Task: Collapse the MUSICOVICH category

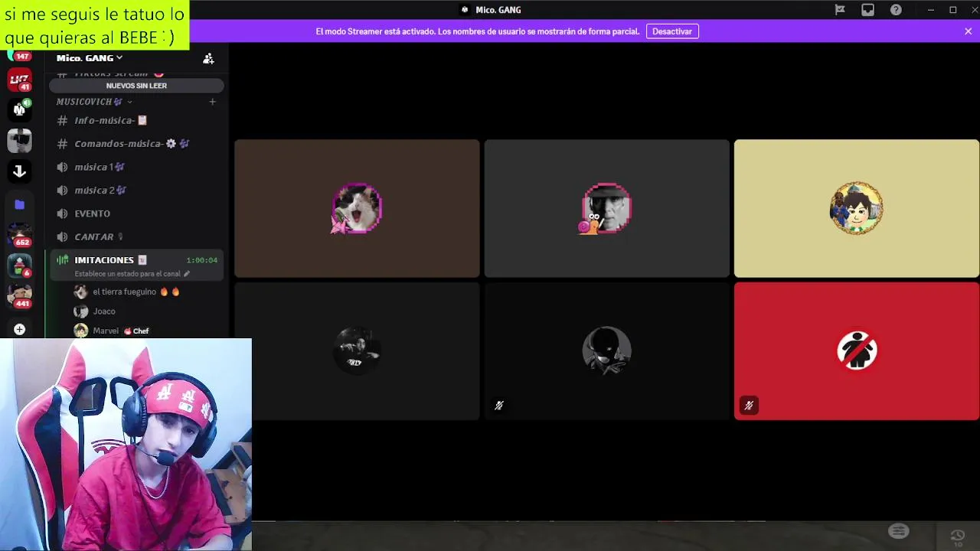Action: 94,102
